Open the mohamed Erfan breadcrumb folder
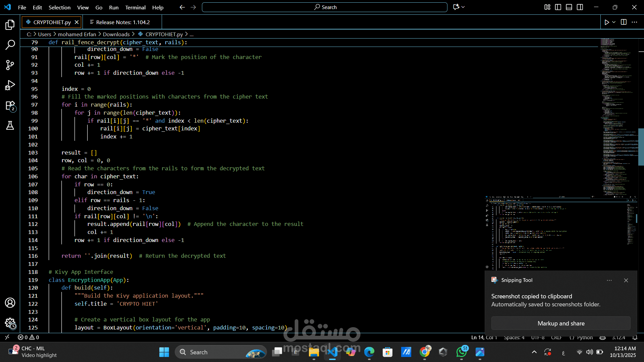Screen dimensions: 644x362 pos(77,34)
